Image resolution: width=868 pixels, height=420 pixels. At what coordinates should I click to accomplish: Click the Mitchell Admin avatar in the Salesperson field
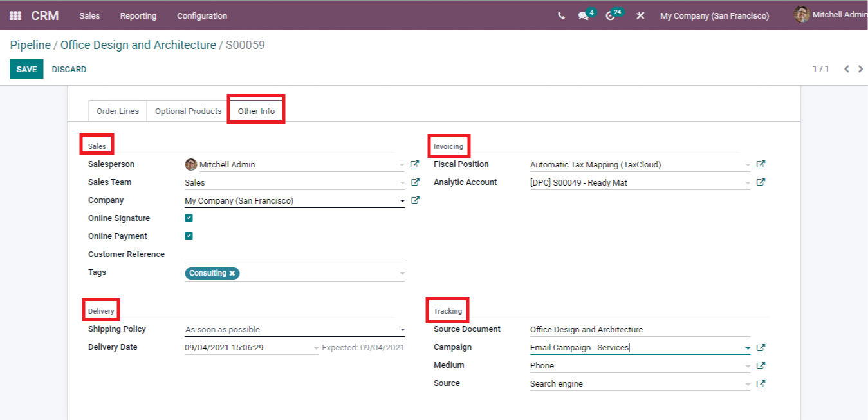pos(191,164)
